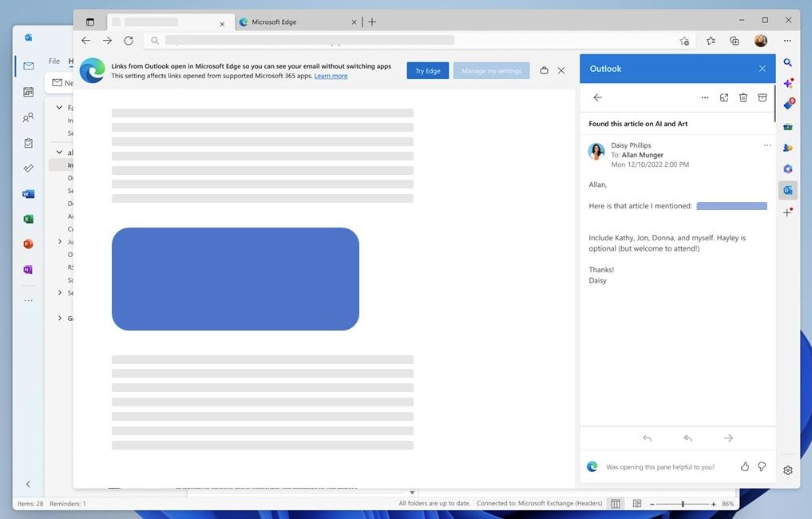This screenshot has height=519, width=812.
Task: Open a new tab with plus button
Action: (x=372, y=22)
